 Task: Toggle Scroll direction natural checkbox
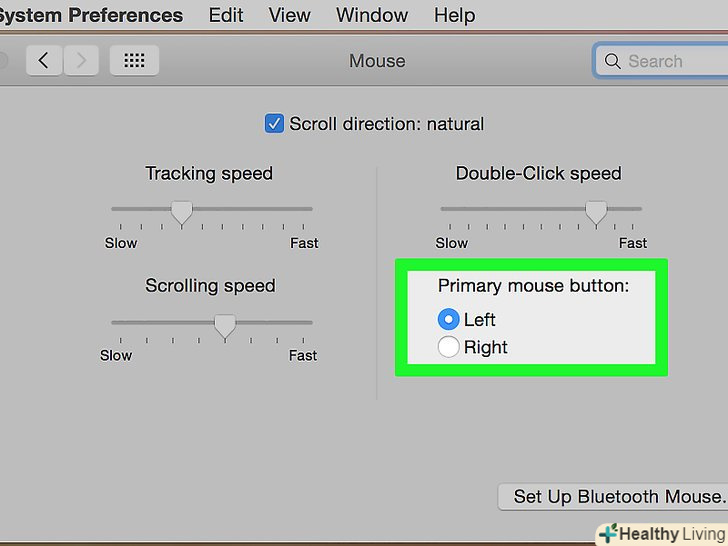[x=274, y=124]
